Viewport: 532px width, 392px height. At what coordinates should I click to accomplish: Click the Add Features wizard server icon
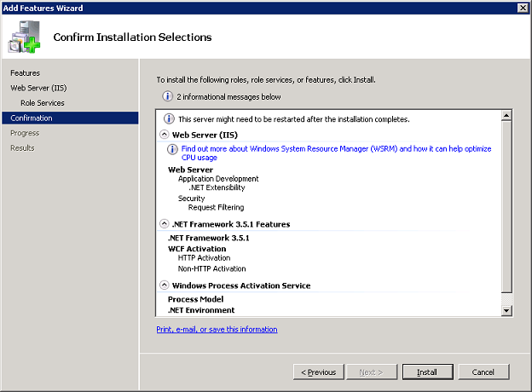point(24,37)
